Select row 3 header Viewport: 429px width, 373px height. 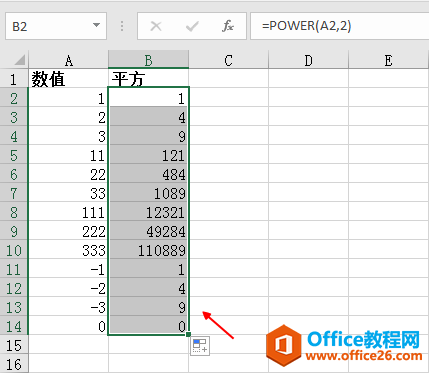click(x=14, y=116)
